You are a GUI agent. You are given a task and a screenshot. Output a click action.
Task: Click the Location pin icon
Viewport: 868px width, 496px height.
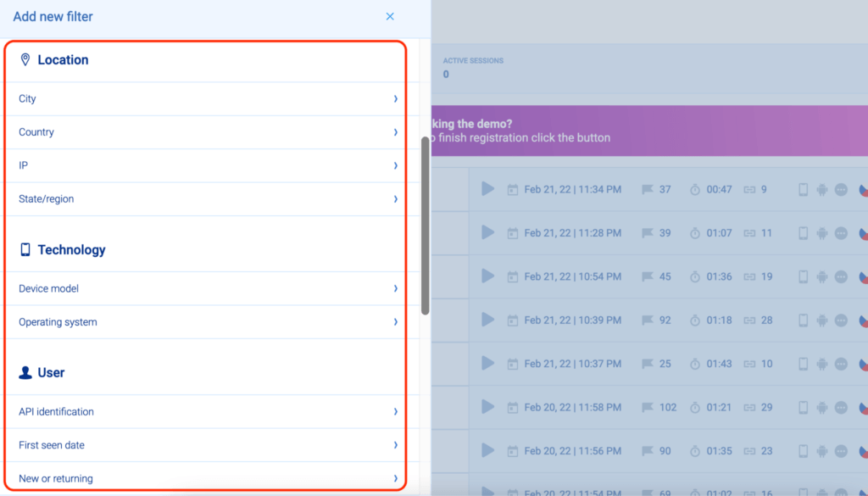[25, 60]
